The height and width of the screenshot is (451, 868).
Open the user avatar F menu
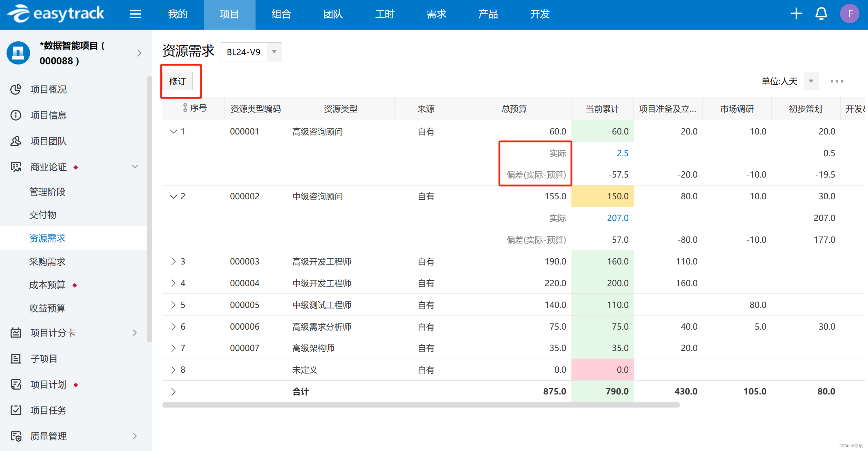pos(850,14)
